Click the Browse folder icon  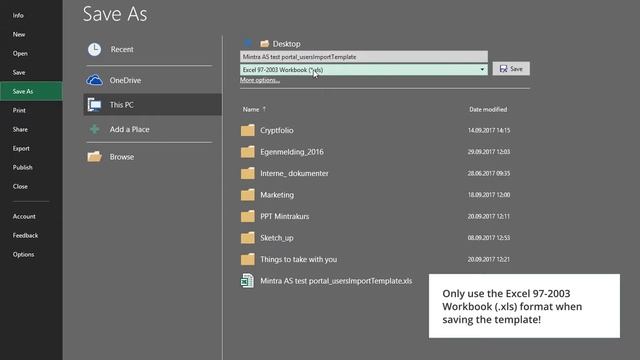94,157
